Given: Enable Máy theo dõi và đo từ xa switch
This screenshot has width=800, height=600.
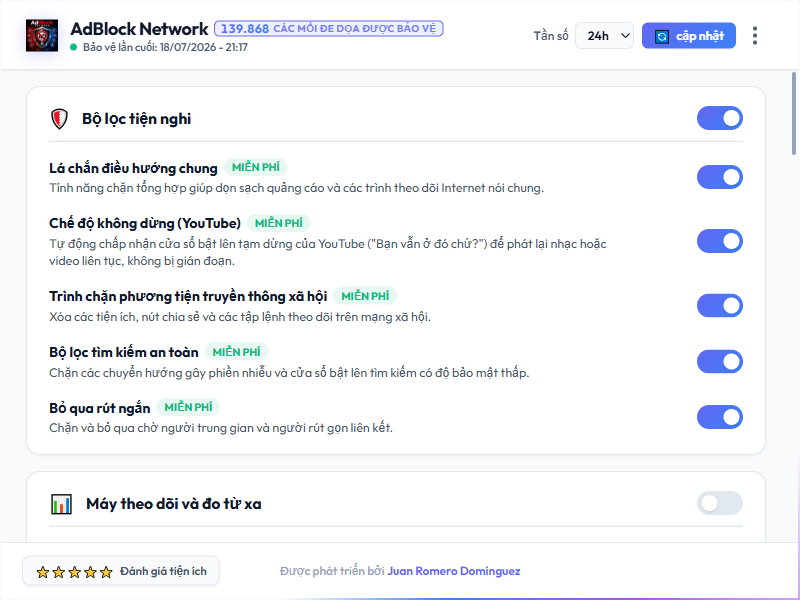Looking at the screenshot, I should (x=719, y=504).
